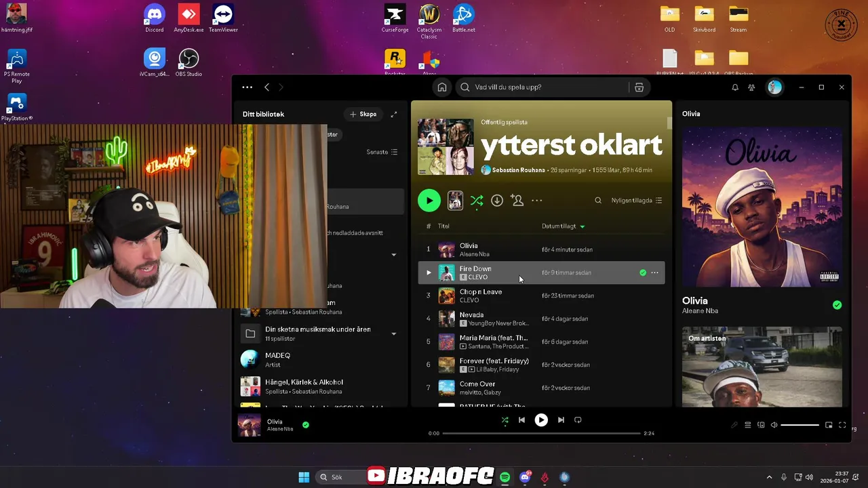Mute with the speaker icon in player
The width and height of the screenshot is (868, 488).
click(x=773, y=425)
